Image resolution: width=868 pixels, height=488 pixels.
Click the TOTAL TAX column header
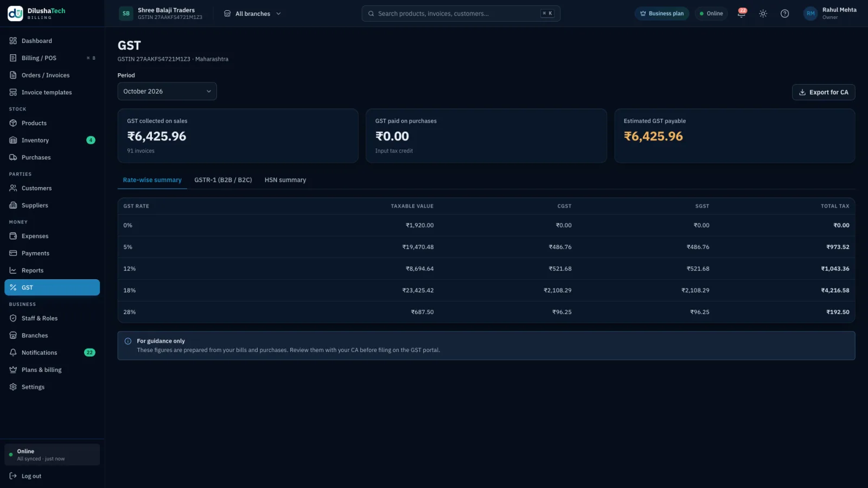click(x=835, y=206)
